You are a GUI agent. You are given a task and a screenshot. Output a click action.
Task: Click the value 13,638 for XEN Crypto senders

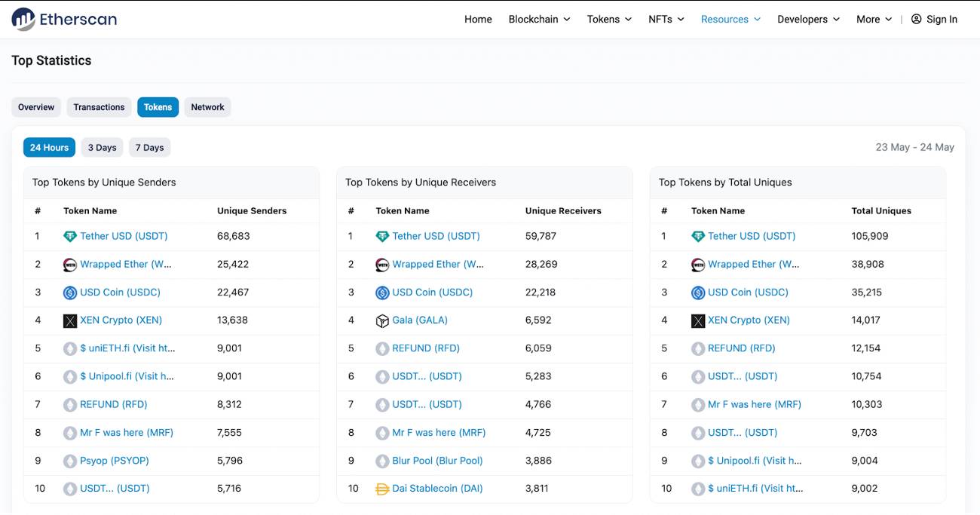(x=232, y=320)
